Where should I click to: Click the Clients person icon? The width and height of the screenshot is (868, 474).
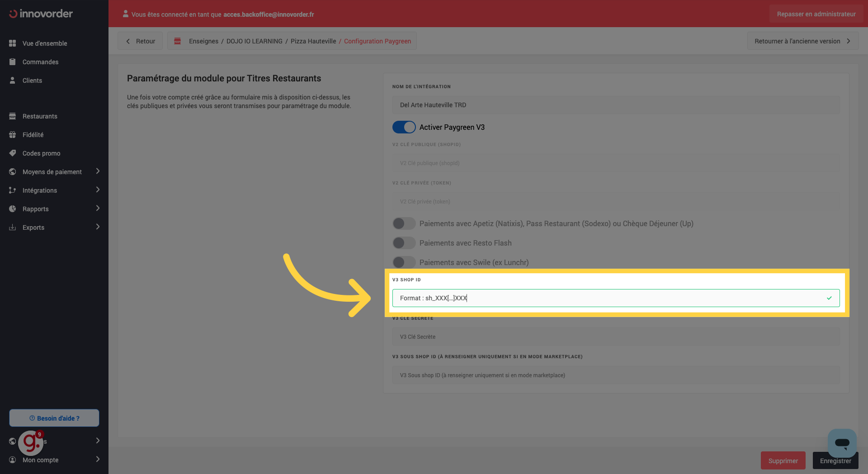[13, 81]
